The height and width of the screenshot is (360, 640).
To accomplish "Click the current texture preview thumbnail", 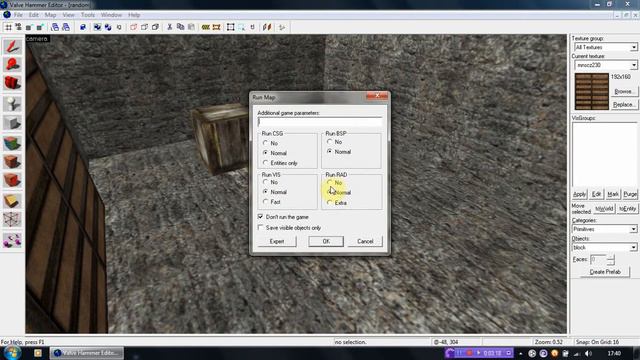I will (591, 91).
